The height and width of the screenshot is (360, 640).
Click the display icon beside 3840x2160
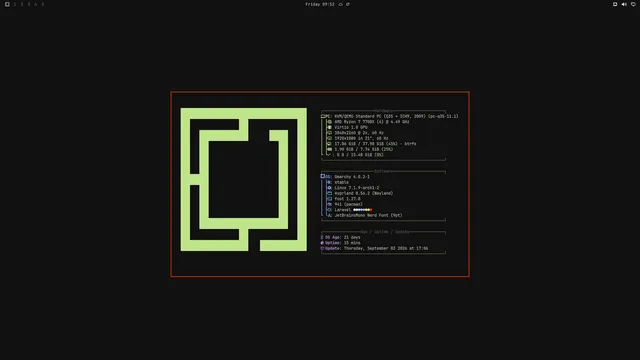pyautogui.click(x=329, y=133)
